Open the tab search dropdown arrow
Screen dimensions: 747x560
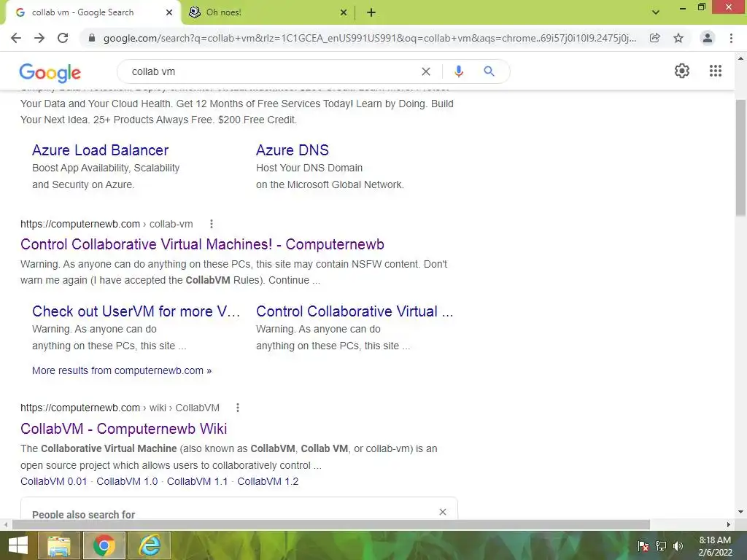coord(656,13)
